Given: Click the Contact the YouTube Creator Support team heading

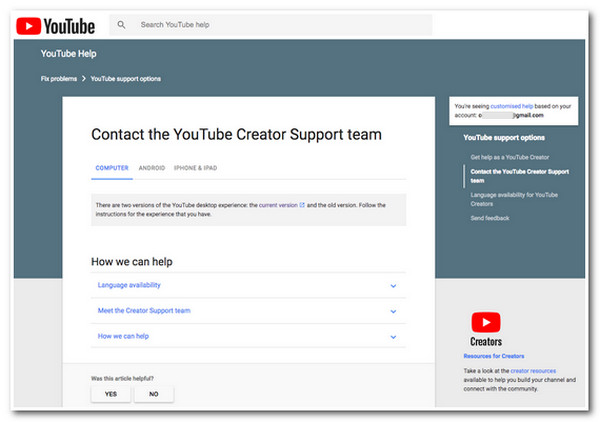Looking at the screenshot, I should pos(236,135).
